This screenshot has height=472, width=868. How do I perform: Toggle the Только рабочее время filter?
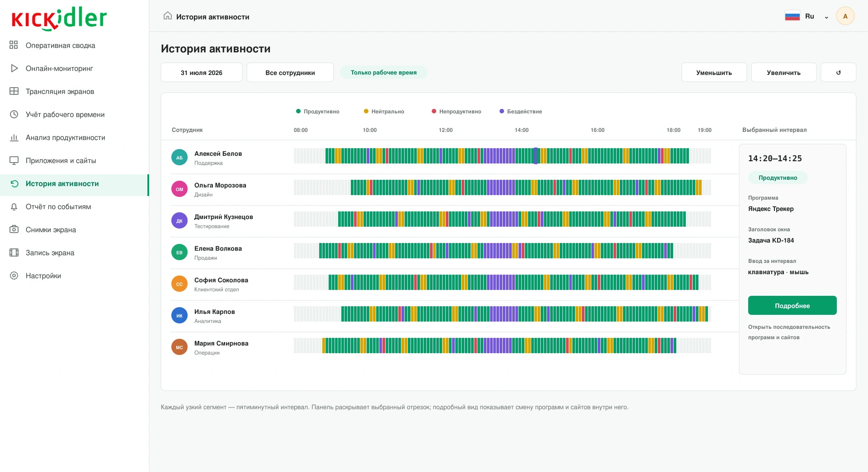383,72
